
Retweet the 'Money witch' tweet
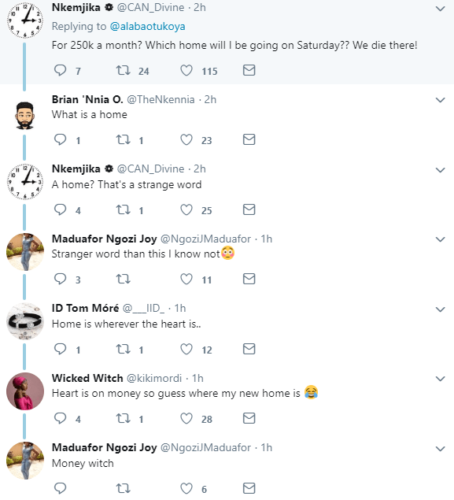(x=123, y=488)
